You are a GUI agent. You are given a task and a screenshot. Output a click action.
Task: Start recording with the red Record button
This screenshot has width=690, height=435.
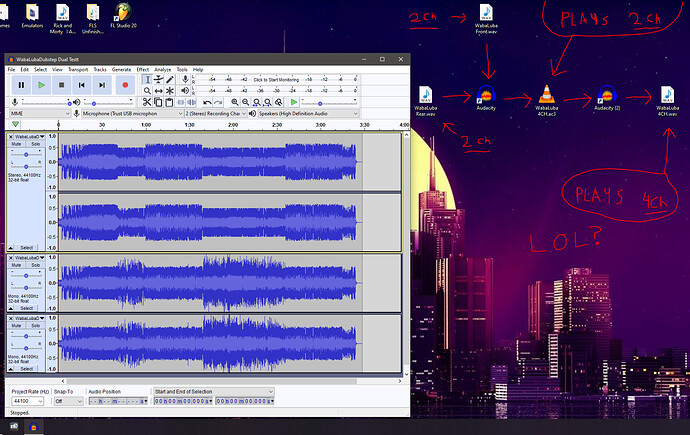[125, 85]
